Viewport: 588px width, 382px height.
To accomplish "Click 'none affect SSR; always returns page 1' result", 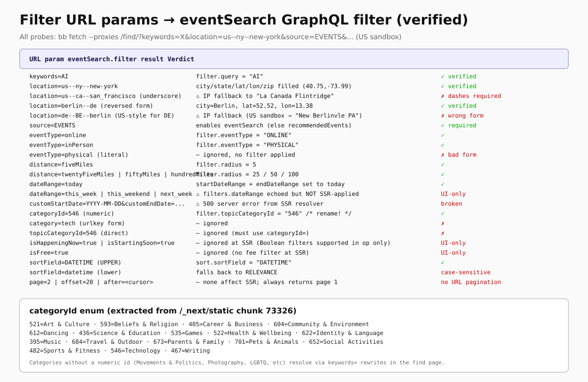I will [267, 282].
